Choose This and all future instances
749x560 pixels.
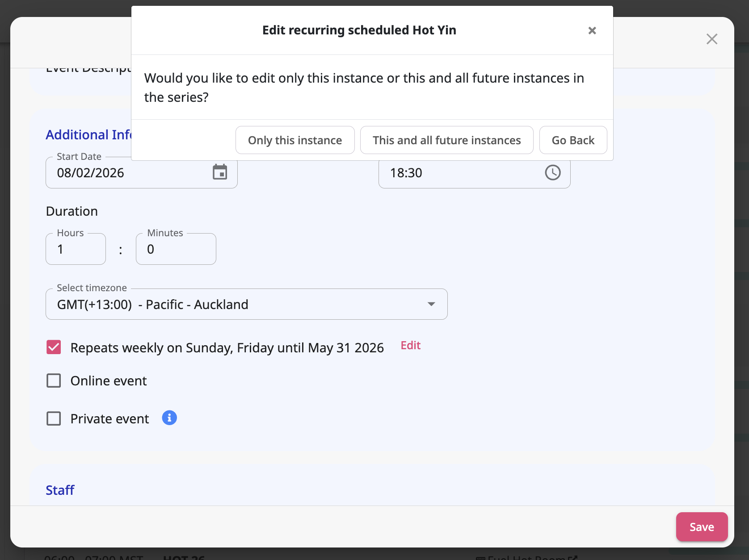447,140
